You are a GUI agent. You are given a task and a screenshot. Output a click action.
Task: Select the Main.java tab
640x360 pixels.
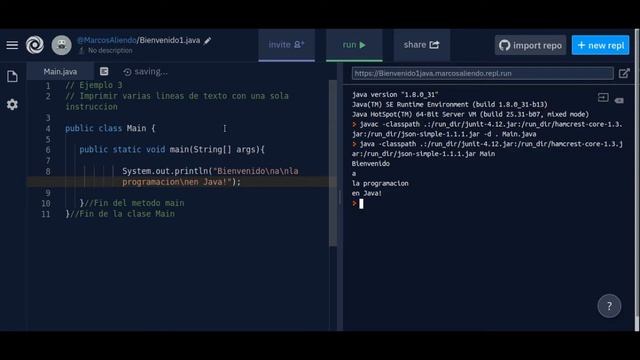(x=60, y=71)
